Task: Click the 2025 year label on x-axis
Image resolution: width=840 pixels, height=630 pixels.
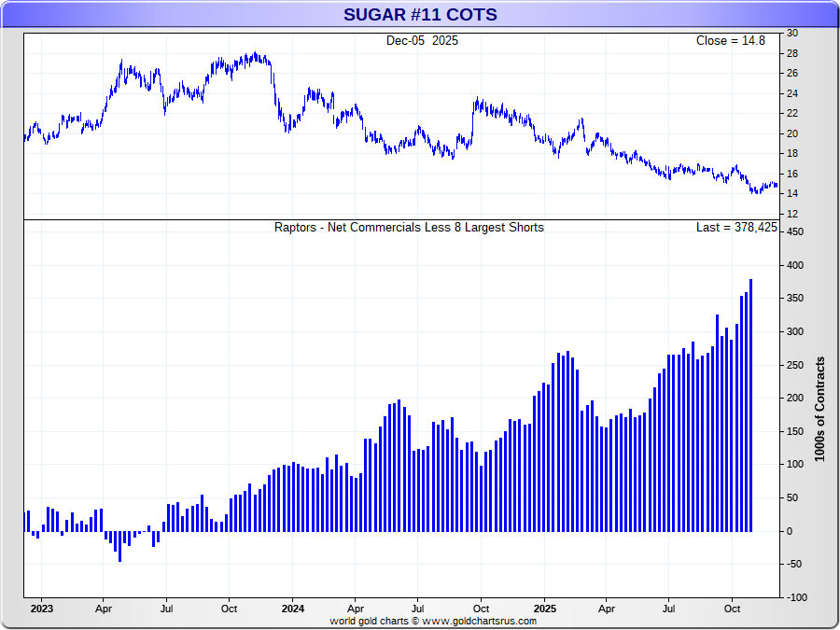Action: click(544, 609)
